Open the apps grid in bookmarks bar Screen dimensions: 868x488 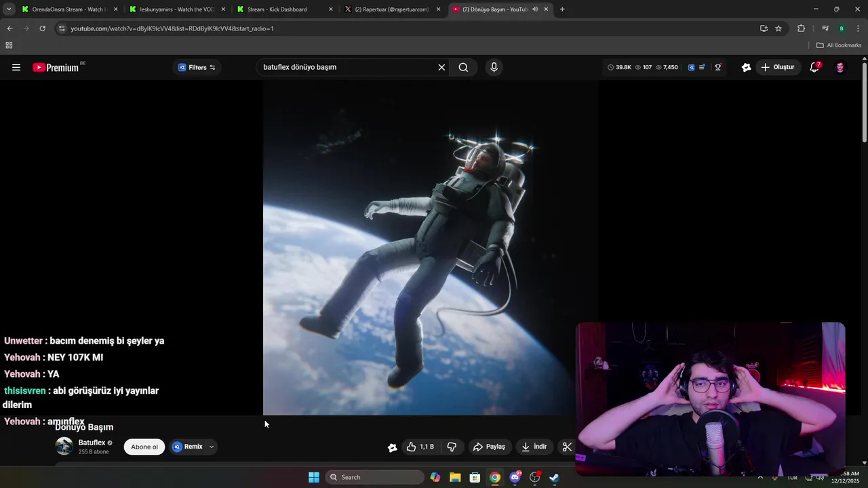(9, 45)
